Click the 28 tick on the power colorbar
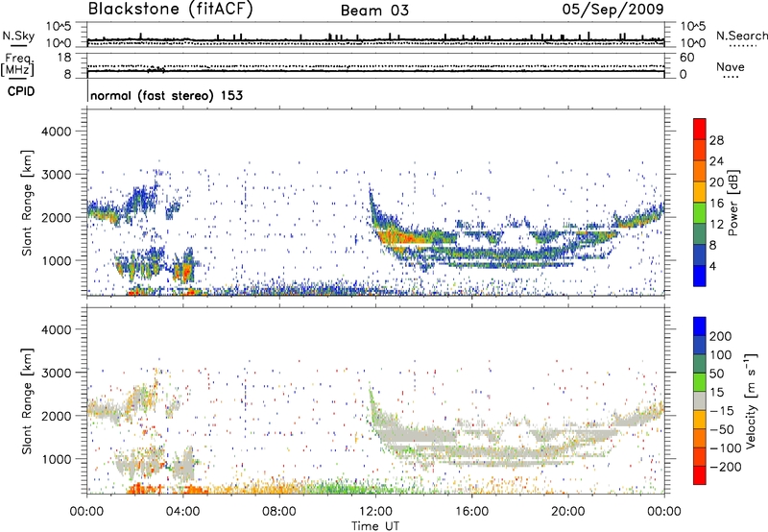This screenshot has width=768, height=532. pyautogui.click(x=716, y=140)
